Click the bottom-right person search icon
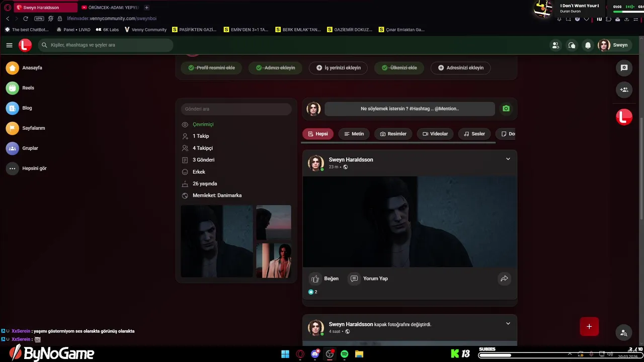 (x=624, y=333)
